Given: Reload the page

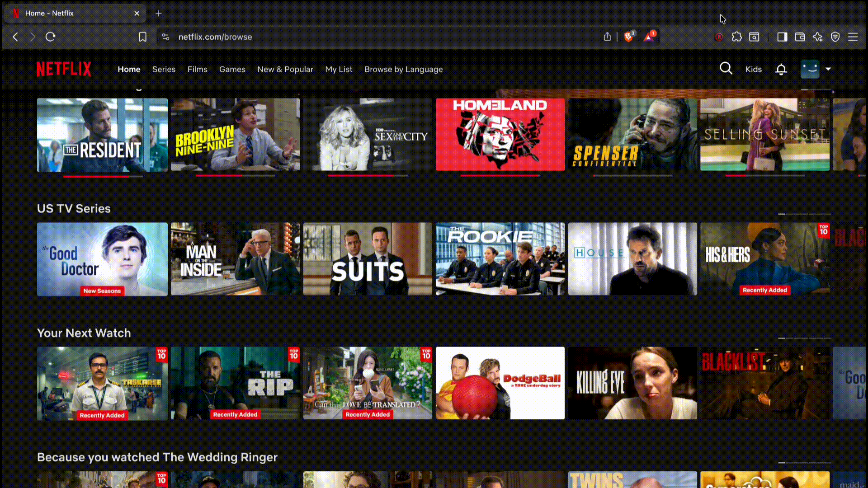Looking at the screenshot, I should (x=50, y=37).
